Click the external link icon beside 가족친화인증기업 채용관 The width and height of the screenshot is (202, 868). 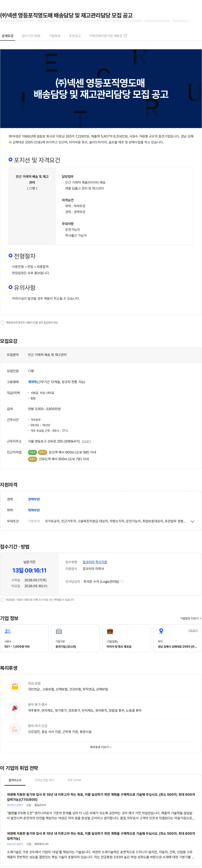pyautogui.click(x=126, y=35)
